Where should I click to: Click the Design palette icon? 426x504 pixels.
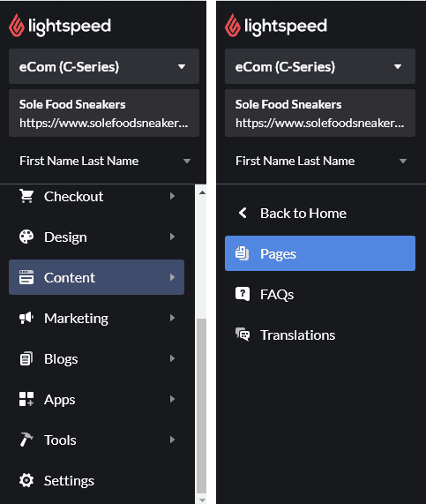pyautogui.click(x=26, y=237)
